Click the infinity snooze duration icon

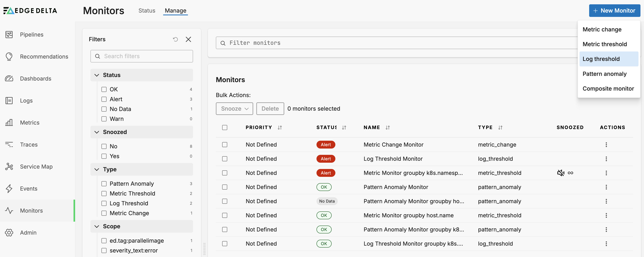click(570, 173)
